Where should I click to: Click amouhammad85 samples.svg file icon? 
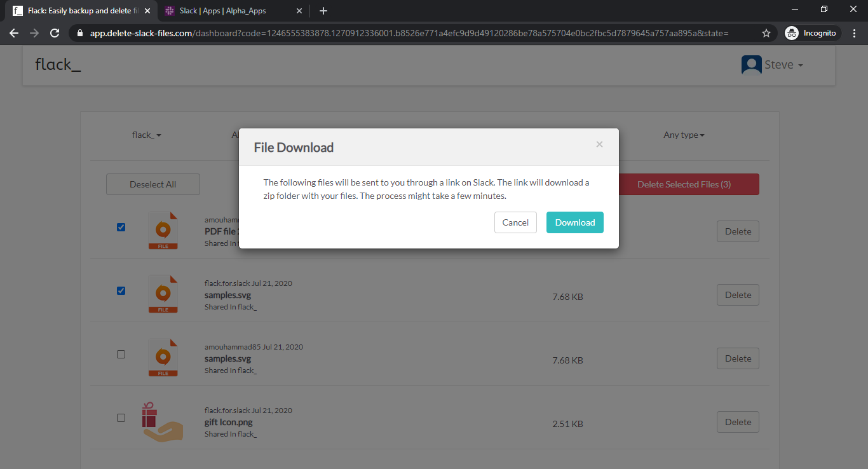click(x=163, y=358)
